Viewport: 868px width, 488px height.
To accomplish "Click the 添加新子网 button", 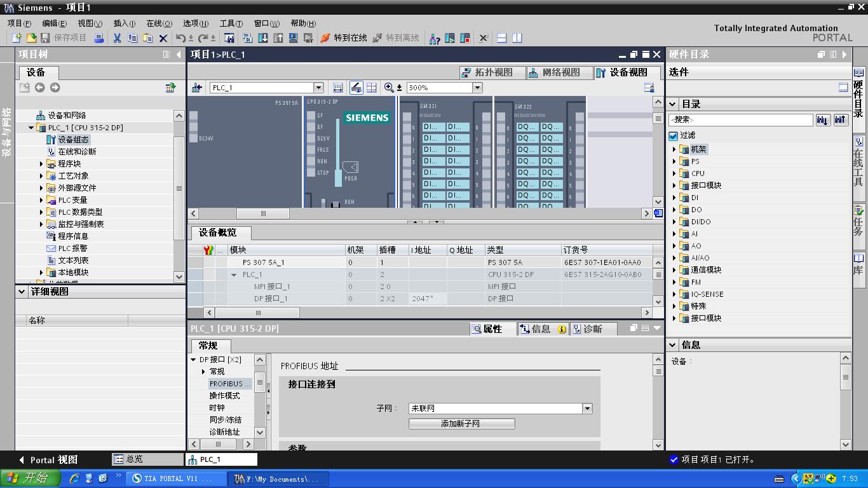I will point(461,424).
